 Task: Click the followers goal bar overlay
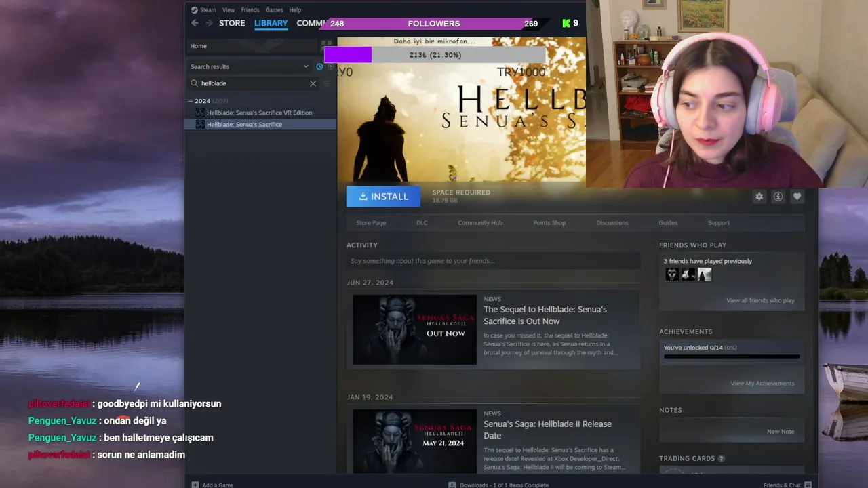[x=434, y=24]
